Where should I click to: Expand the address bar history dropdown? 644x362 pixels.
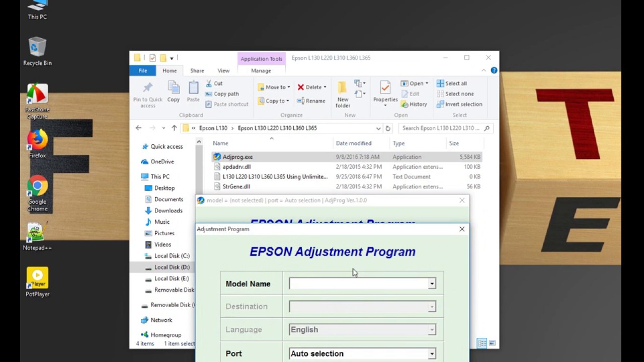(378, 128)
